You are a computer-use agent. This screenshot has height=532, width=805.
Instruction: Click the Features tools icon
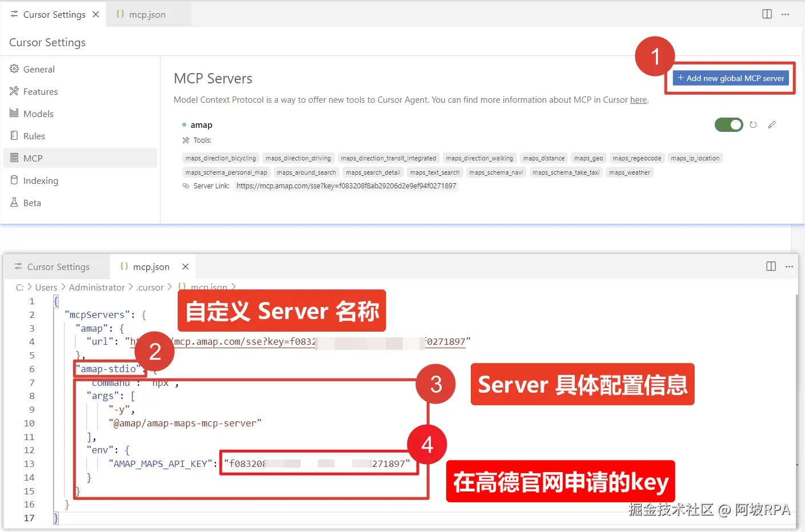point(14,91)
